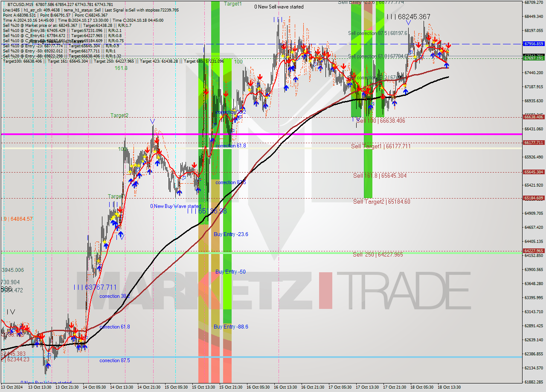
Task: Click the light green horizontal line near 64227
Action: (x=261, y=252)
